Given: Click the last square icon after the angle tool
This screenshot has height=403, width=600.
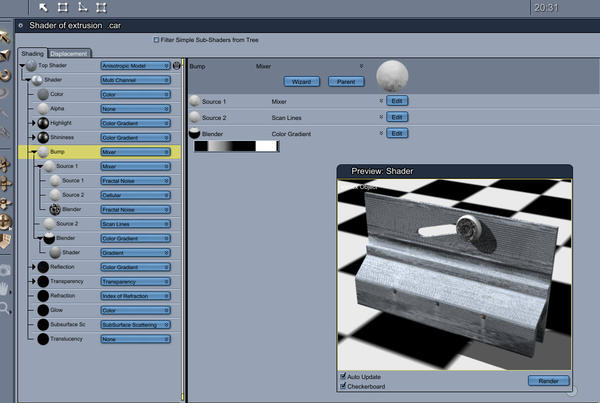Looking at the screenshot, I should click(101, 8).
